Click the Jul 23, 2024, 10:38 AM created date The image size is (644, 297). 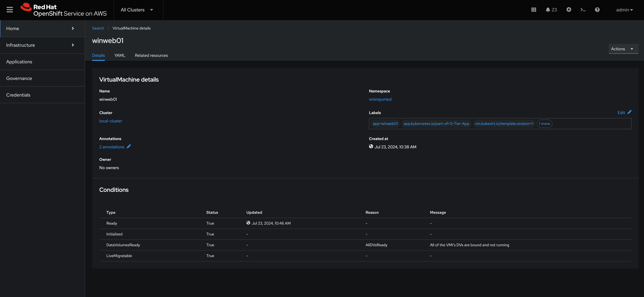coord(395,147)
